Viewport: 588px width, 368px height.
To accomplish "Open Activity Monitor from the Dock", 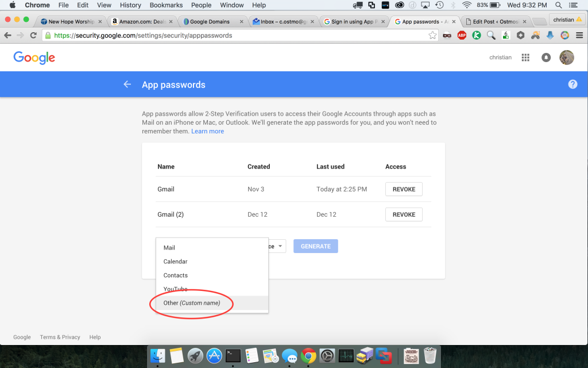I will coord(346,355).
